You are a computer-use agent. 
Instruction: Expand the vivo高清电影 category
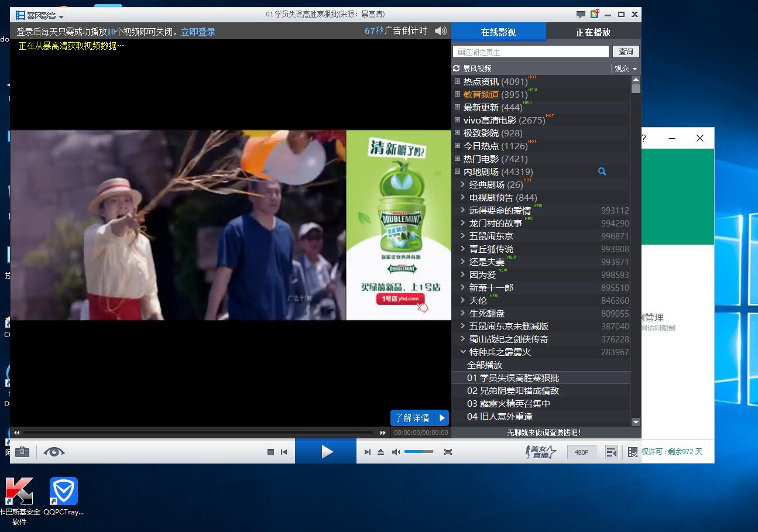tap(458, 120)
